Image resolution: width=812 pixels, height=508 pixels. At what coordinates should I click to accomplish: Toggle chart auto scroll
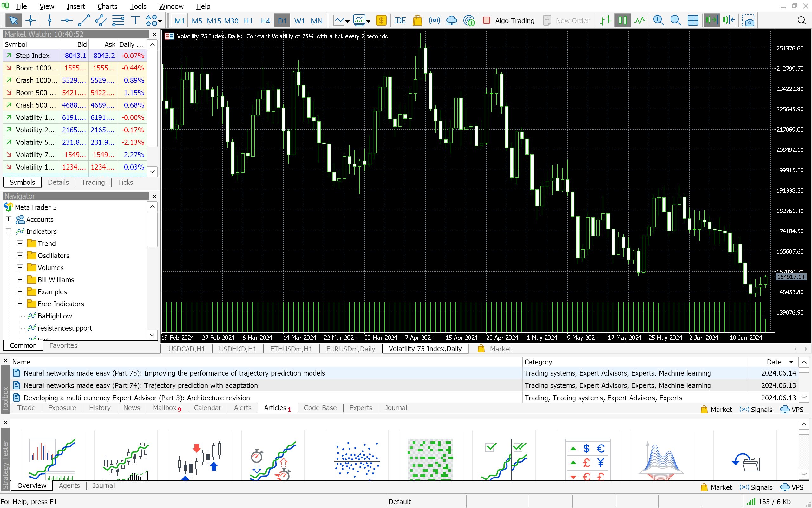click(x=711, y=21)
